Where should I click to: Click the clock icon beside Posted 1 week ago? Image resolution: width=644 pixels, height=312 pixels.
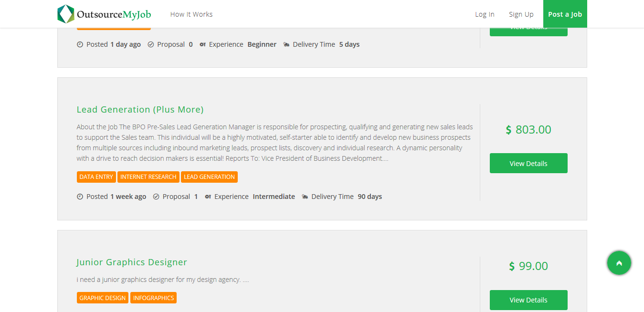[80, 197]
